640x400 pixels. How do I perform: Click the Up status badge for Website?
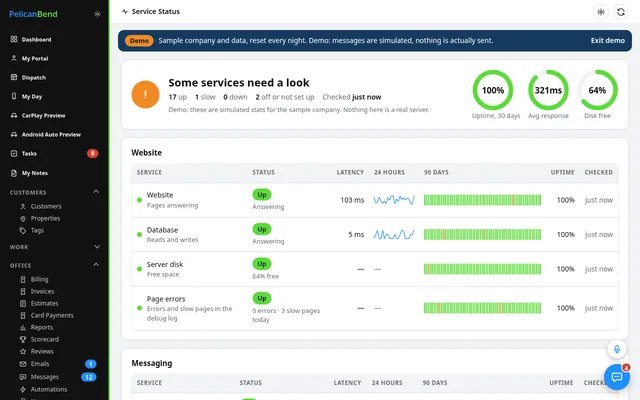click(x=262, y=194)
